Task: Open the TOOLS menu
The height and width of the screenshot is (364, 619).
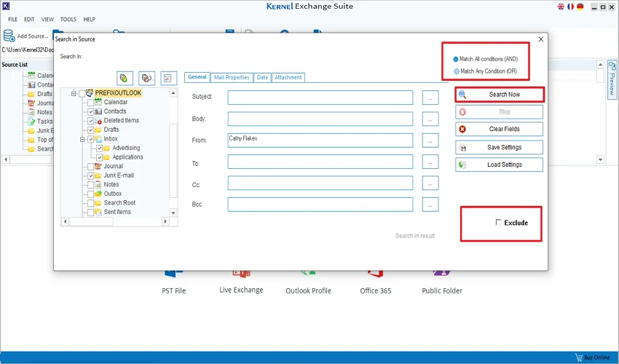Action: pos(68,20)
